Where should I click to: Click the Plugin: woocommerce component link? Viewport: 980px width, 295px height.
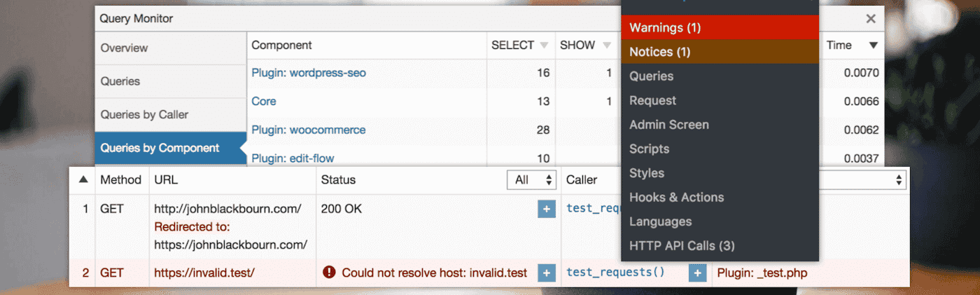click(309, 130)
